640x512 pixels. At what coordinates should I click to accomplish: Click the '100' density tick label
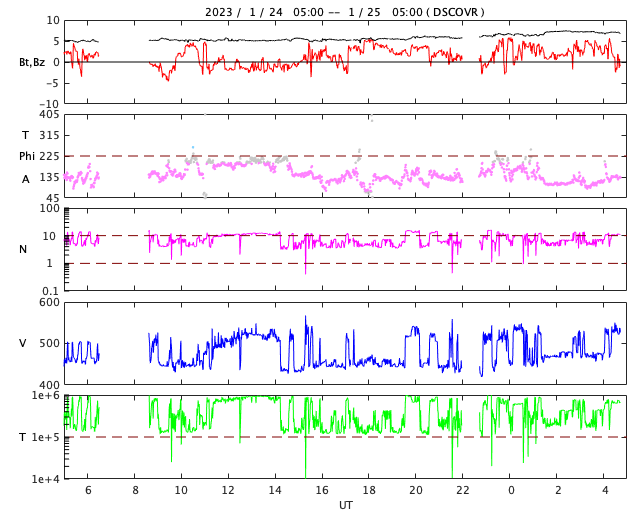tap(49, 209)
